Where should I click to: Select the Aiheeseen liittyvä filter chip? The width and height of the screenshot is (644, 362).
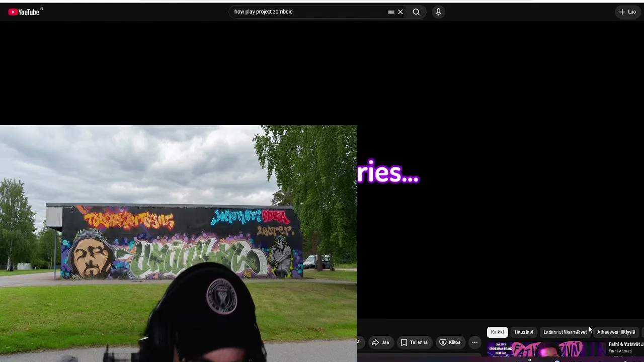[x=616, y=332]
